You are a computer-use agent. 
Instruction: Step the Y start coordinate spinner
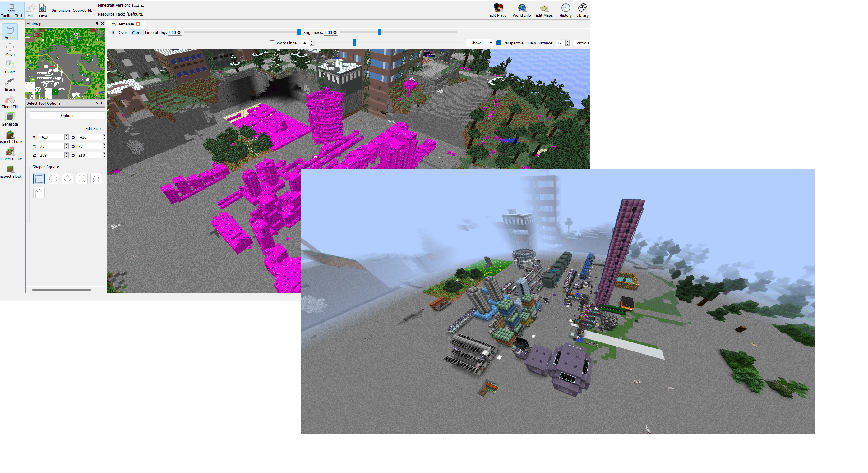click(x=67, y=146)
